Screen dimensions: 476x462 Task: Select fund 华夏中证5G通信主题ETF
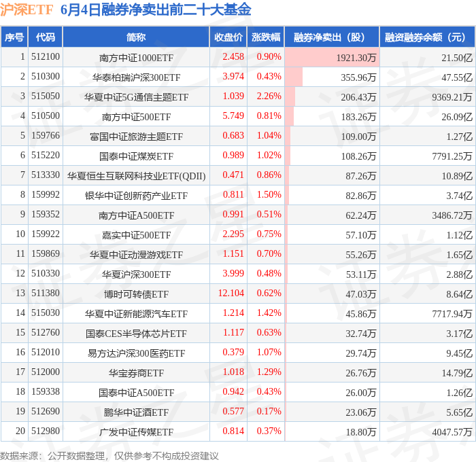pyautogui.click(x=136, y=97)
